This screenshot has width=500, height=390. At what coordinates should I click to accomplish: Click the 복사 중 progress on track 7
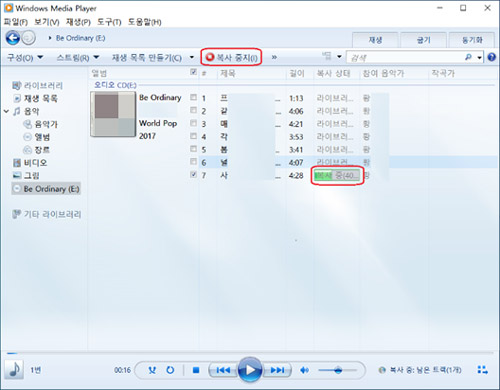[x=337, y=175]
